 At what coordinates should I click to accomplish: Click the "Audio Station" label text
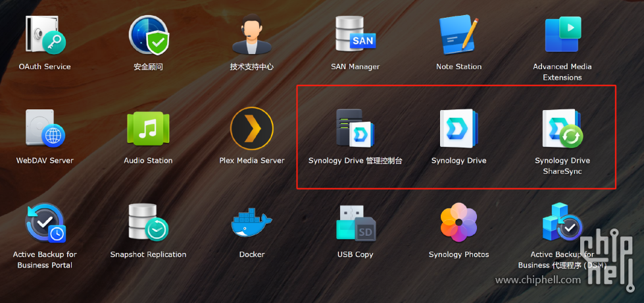tap(148, 160)
